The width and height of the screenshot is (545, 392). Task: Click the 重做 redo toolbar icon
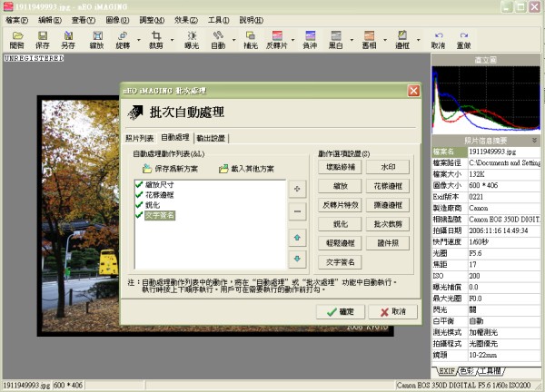[x=463, y=40]
